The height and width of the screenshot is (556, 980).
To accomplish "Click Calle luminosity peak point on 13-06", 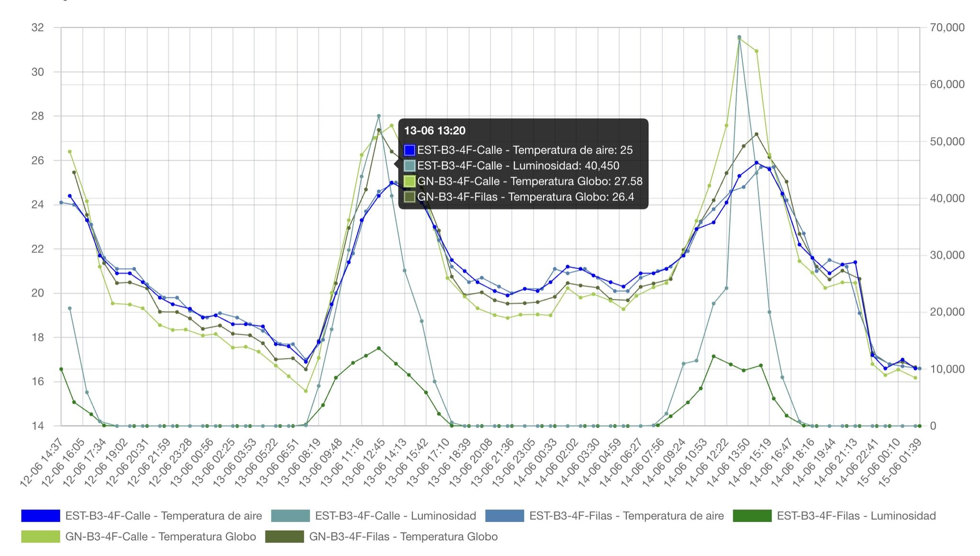I will click(379, 116).
